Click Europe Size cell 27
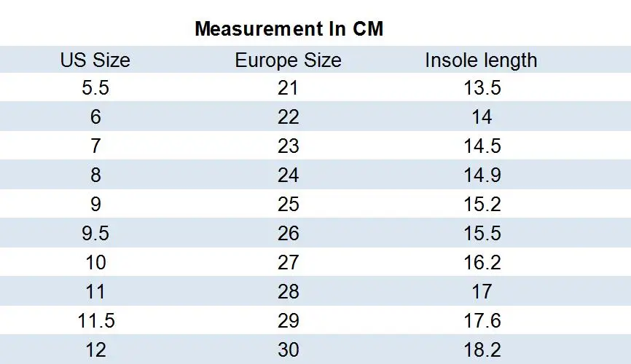The width and height of the screenshot is (631, 364). [288, 263]
